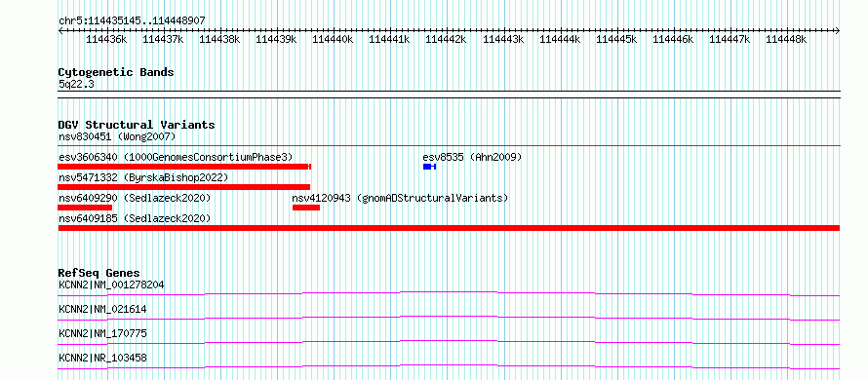Click the 114442k ruler label
This screenshot has width=868, height=380.
click(x=446, y=39)
